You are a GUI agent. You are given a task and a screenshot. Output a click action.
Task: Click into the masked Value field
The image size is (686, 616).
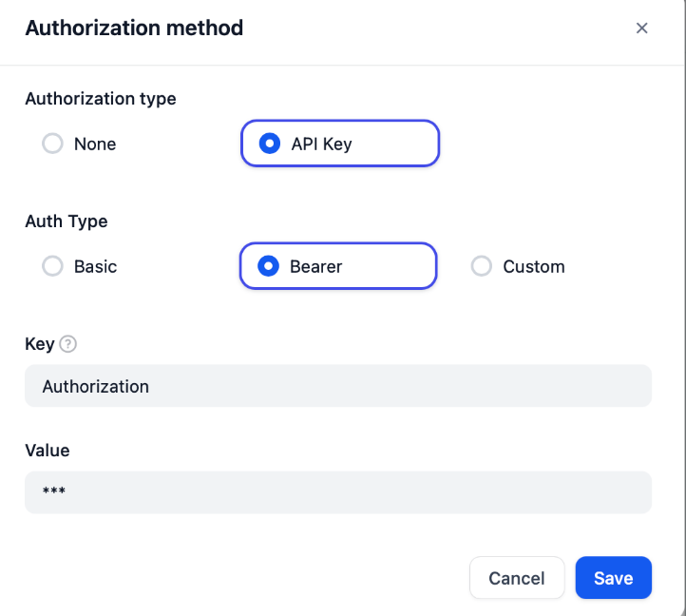[338, 492]
